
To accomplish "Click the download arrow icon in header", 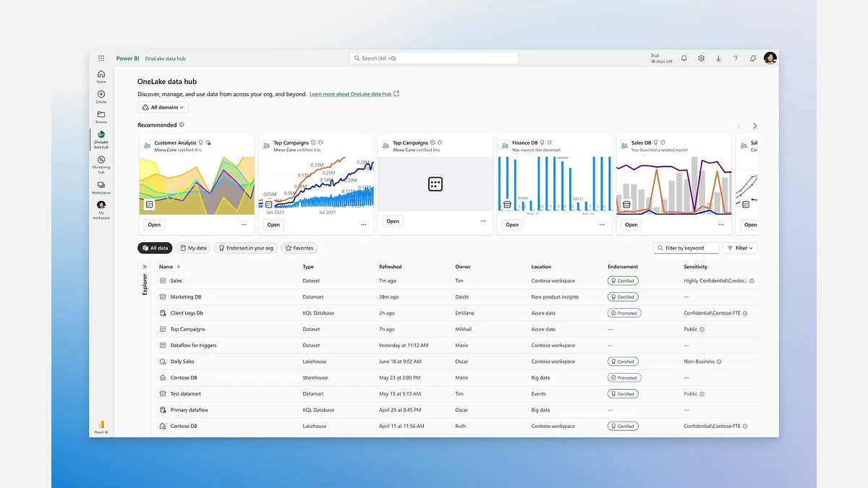I will [718, 59].
